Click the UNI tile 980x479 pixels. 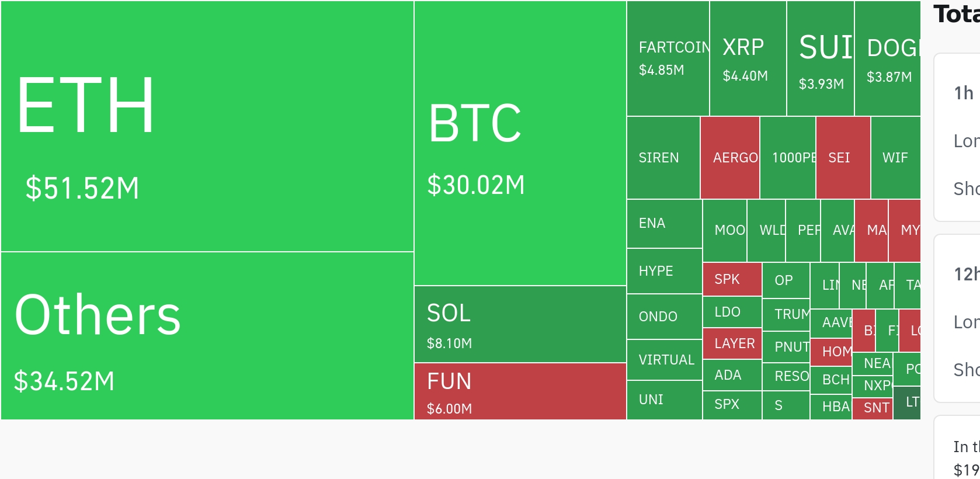(x=665, y=400)
